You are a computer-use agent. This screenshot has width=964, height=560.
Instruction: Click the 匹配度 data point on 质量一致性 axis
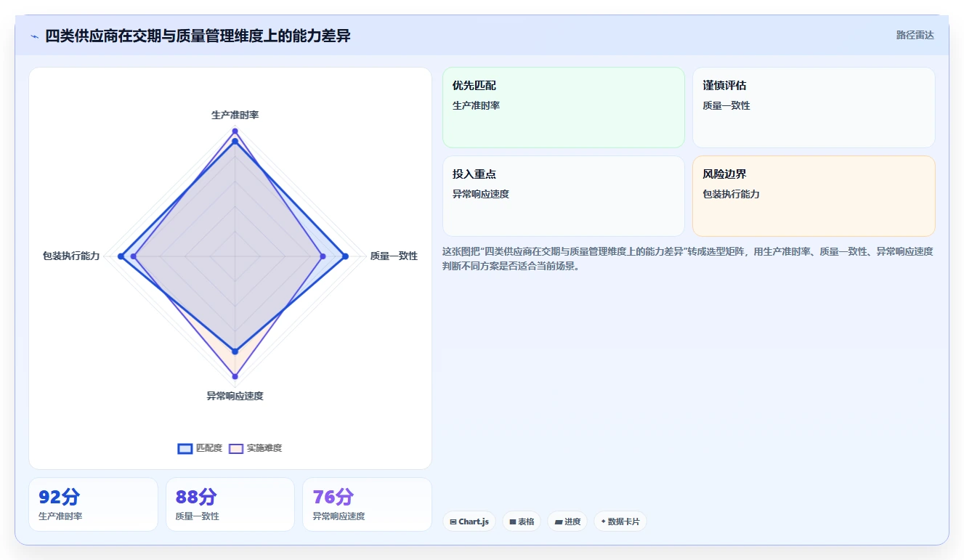[x=345, y=256]
